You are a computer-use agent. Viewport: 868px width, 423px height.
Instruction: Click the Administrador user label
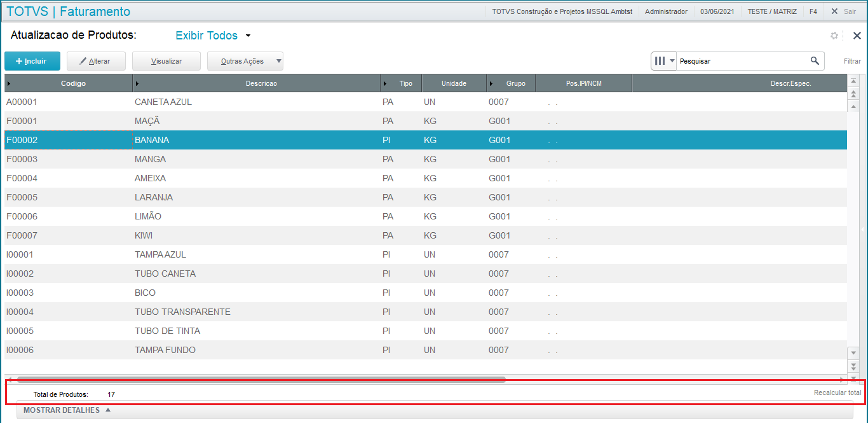[666, 11]
